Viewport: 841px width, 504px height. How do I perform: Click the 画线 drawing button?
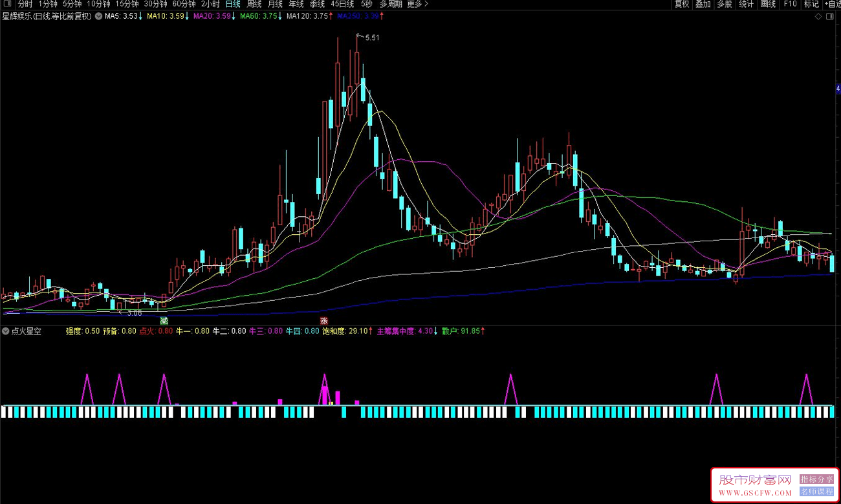[x=768, y=4]
